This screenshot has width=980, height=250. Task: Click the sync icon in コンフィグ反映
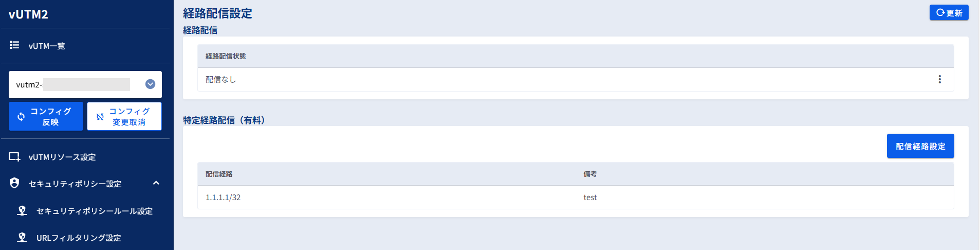(21, 117)
